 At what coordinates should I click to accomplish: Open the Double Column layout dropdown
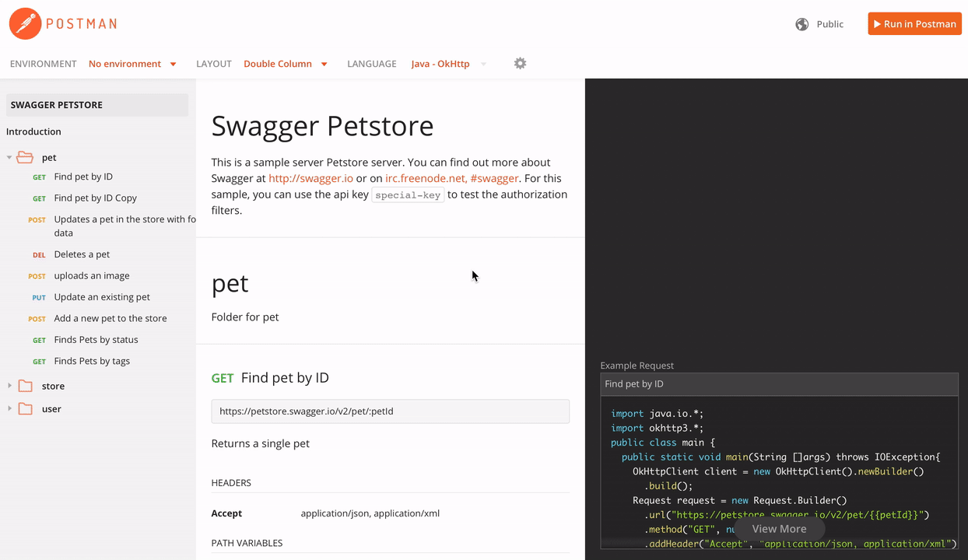tap(285, 64)
